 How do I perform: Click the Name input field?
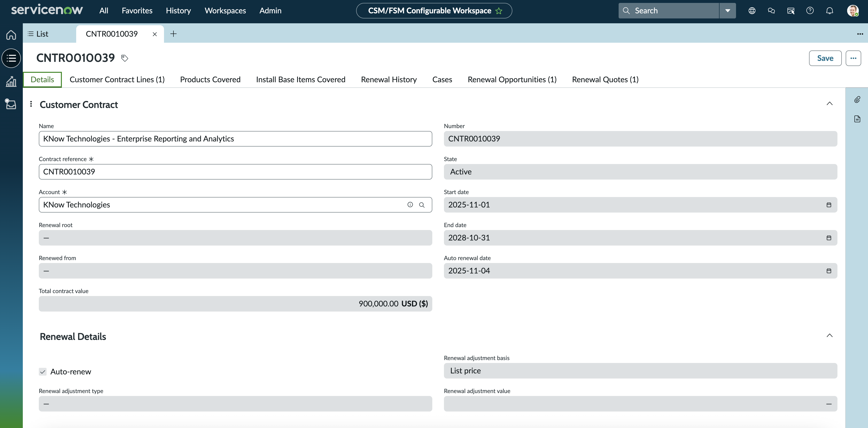click(235, 139)
